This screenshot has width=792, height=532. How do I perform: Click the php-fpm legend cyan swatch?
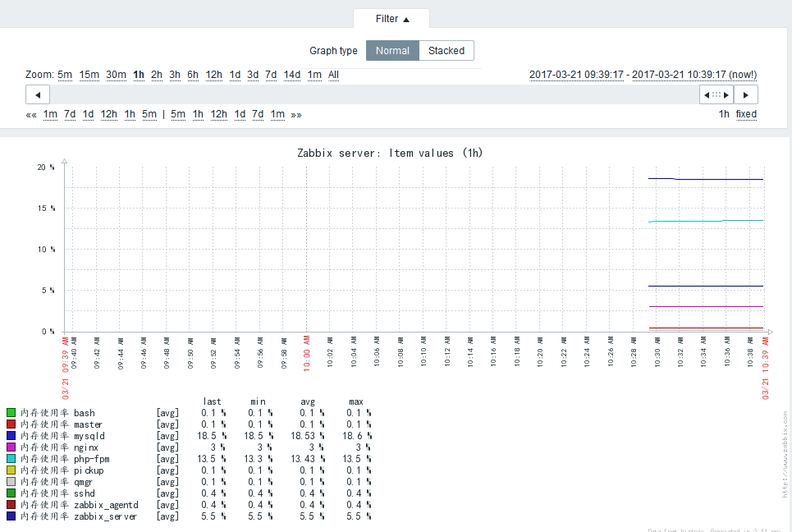click(x=11, y=459)
